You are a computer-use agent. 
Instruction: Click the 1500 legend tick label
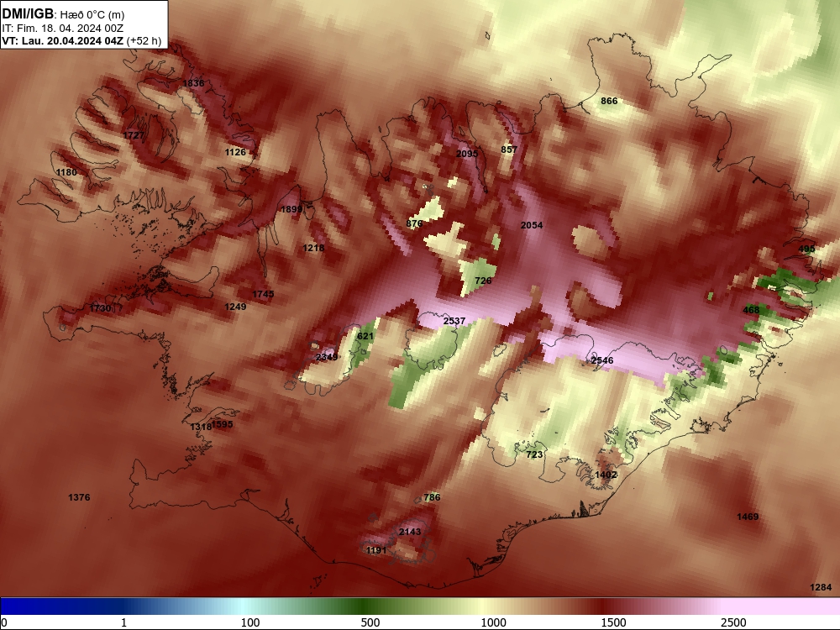tap(613, 622)
